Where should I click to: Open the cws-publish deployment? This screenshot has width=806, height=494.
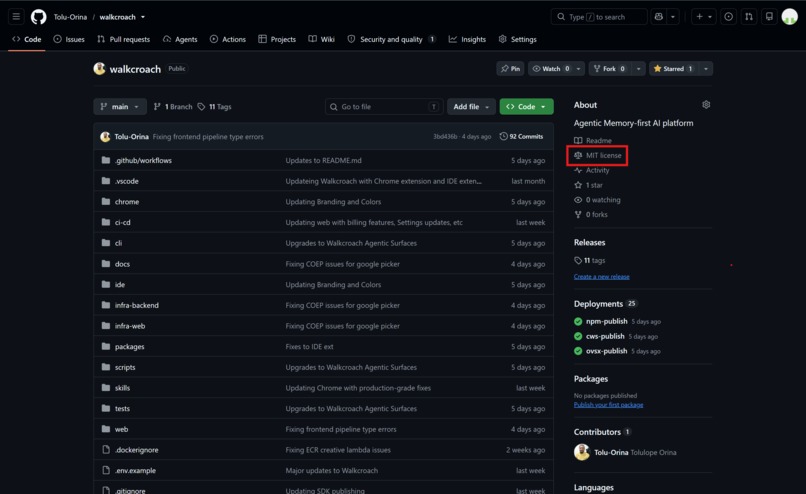tap(605, 336)
